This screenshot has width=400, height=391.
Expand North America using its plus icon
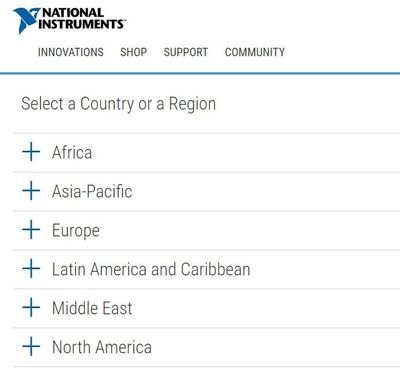[x=31, y=346]
